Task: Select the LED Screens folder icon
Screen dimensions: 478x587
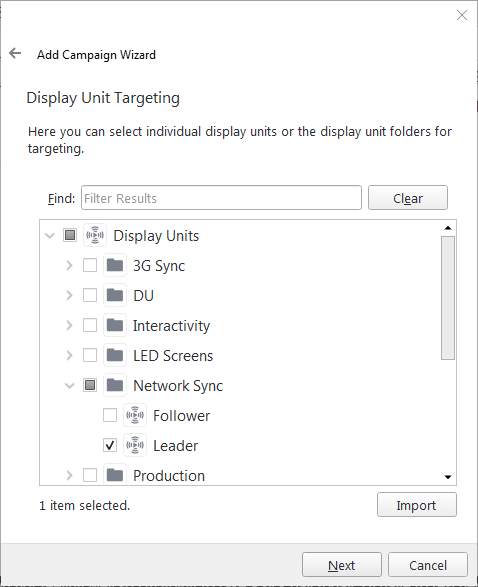Action: [x=115, y=355]
